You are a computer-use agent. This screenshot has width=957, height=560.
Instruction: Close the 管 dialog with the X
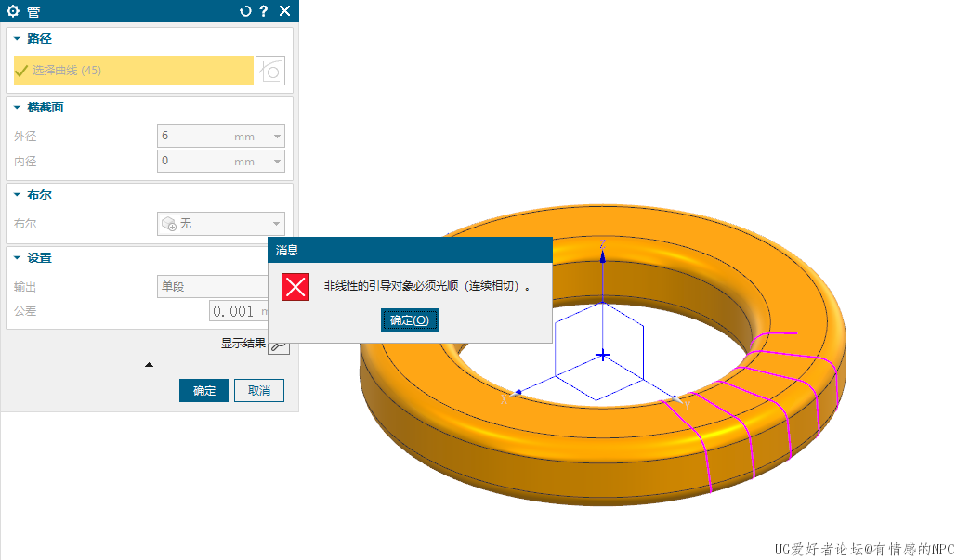coord(284,11)
